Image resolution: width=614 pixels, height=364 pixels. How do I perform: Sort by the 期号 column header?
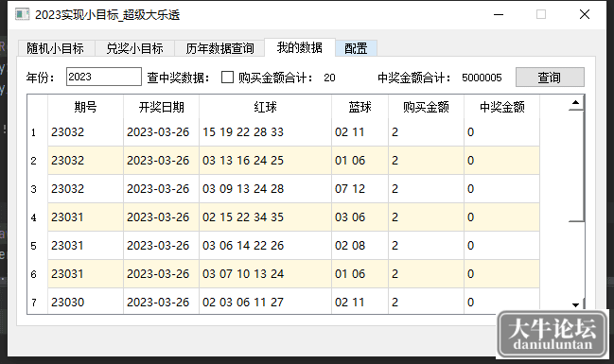tap(85, 107)
